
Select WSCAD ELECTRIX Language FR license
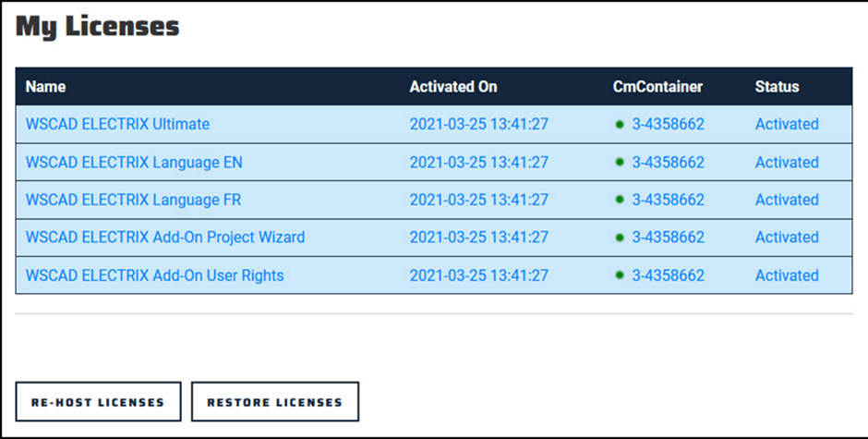(x=133, y=200)
